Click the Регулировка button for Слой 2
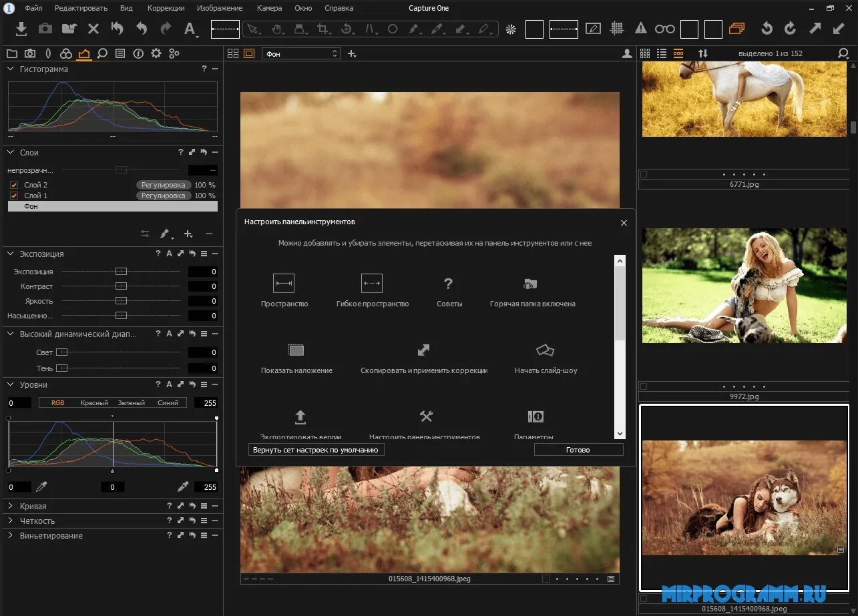Screen dimensions: 858x616 click(164, 185)
